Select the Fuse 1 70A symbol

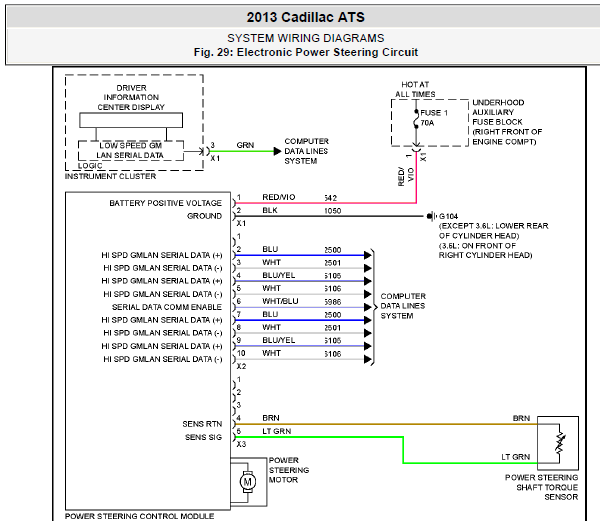417,121
